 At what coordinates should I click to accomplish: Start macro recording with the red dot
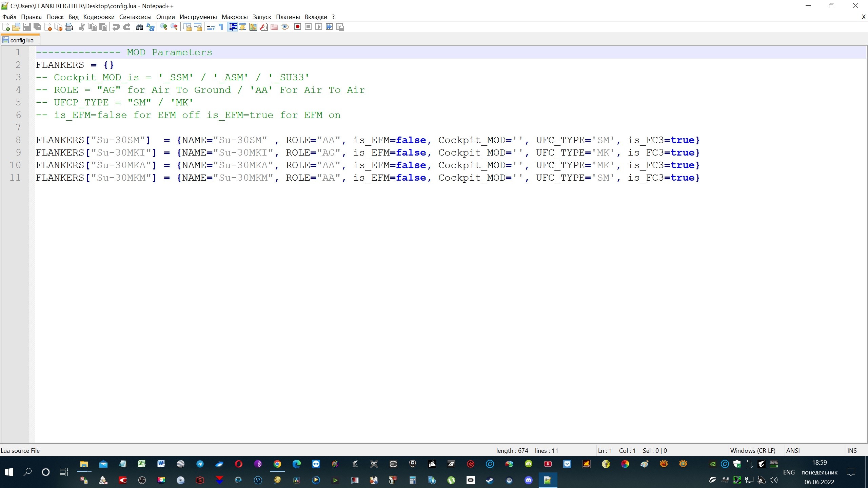pyautogui.click(x=298, y=27)
